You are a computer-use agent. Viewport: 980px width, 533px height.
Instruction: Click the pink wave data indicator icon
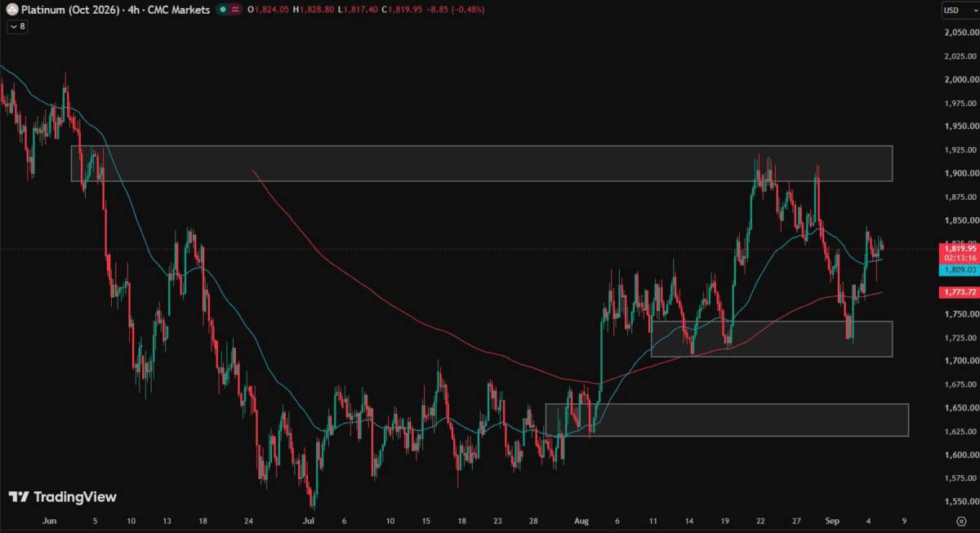[236, 10]
